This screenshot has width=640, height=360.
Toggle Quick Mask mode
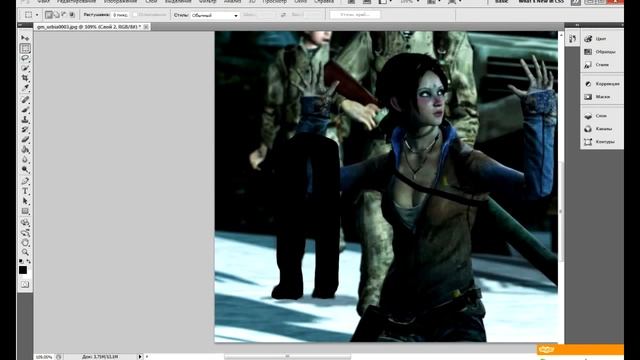tap(25, 284)
